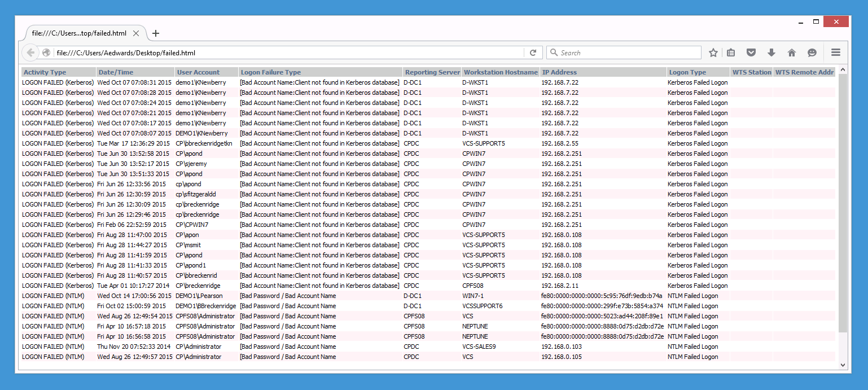Click the Pocket save icon
The width and height of the screenshot is (868, 390).
751,52
